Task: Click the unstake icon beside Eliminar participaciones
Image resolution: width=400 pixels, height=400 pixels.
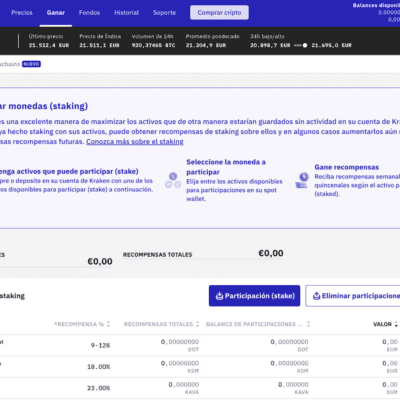Action: [x=316, y=296]
